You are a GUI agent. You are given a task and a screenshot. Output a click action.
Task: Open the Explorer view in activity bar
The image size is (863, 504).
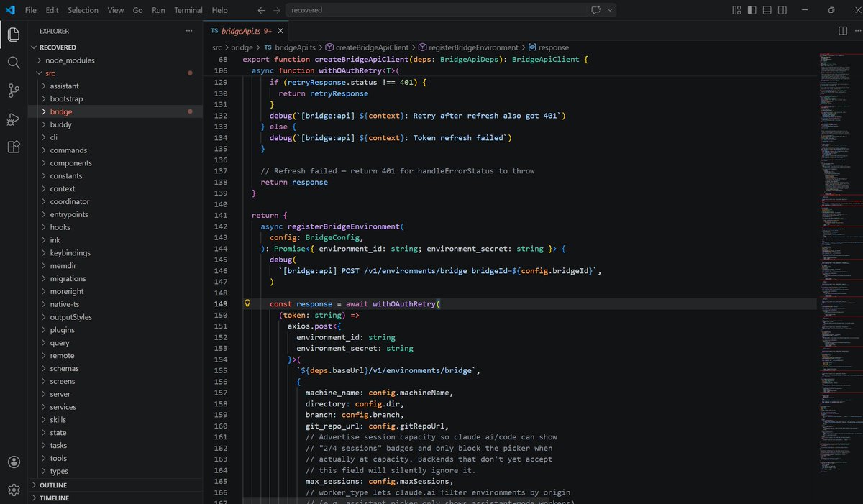click(x=14, y=34)
